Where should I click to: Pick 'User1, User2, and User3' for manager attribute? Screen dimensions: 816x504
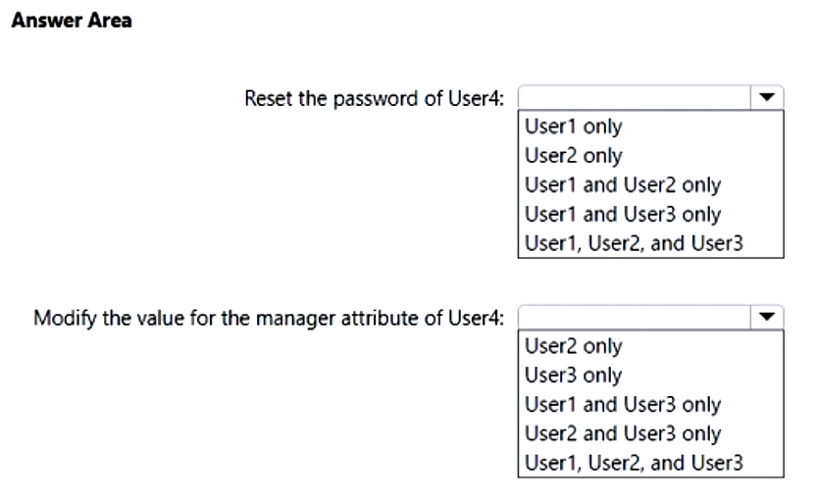tap(635, 464)
